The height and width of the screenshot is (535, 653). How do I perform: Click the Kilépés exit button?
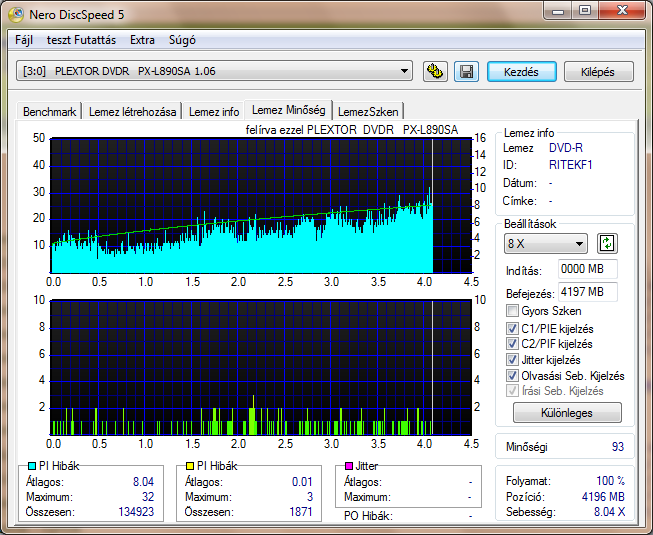point(598,72)
